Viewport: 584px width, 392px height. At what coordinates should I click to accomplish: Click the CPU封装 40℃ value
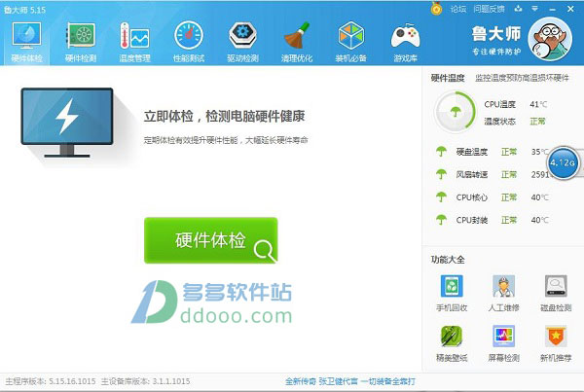tap(539, 220)
